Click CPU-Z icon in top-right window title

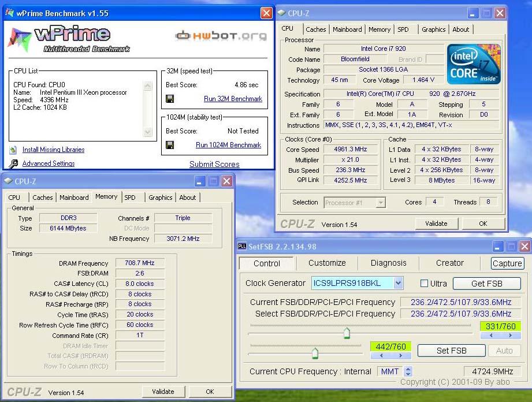(x=281, y=13)
